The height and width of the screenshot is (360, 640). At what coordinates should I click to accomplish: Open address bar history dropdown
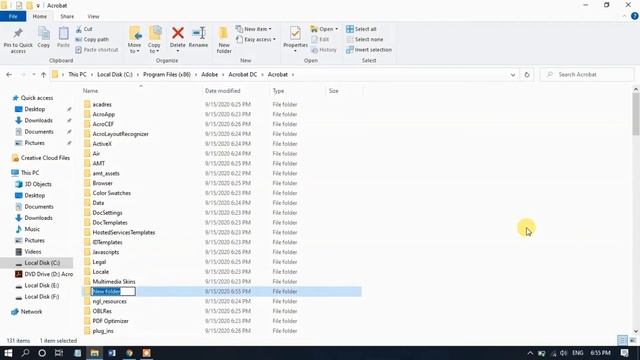[x=513, y=75]
